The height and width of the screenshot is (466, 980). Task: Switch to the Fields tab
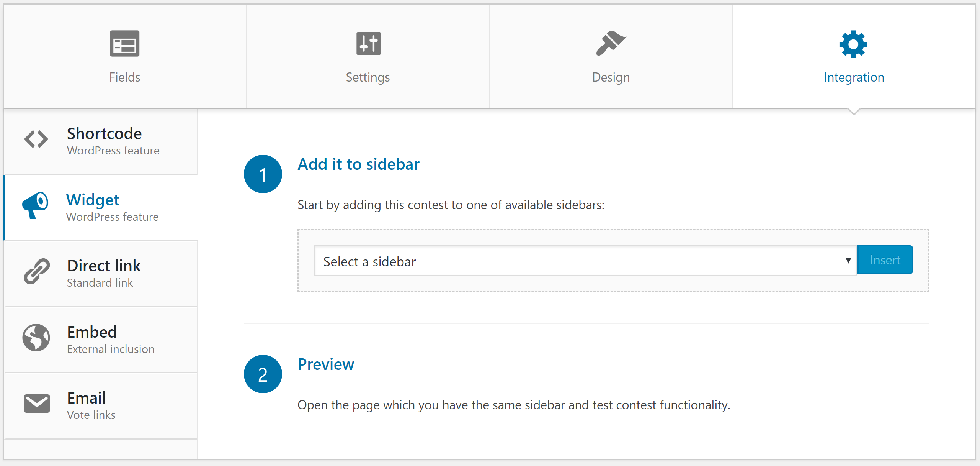click(x=125, y=77)
